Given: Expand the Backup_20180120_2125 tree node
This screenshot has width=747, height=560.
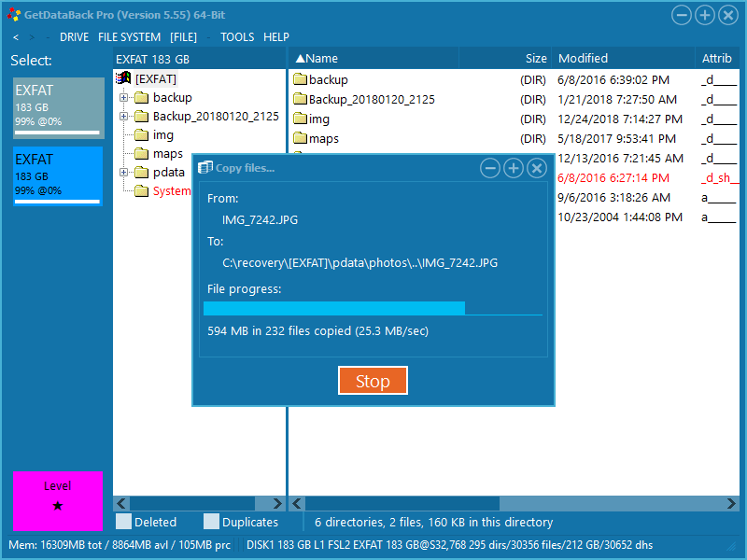Looking at the screenshot, I should 123,116.
